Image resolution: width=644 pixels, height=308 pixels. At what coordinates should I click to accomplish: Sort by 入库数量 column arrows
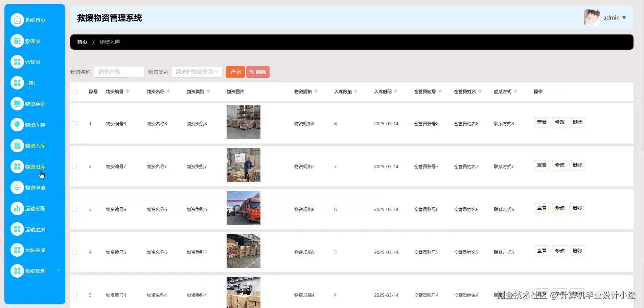point(356,92)
